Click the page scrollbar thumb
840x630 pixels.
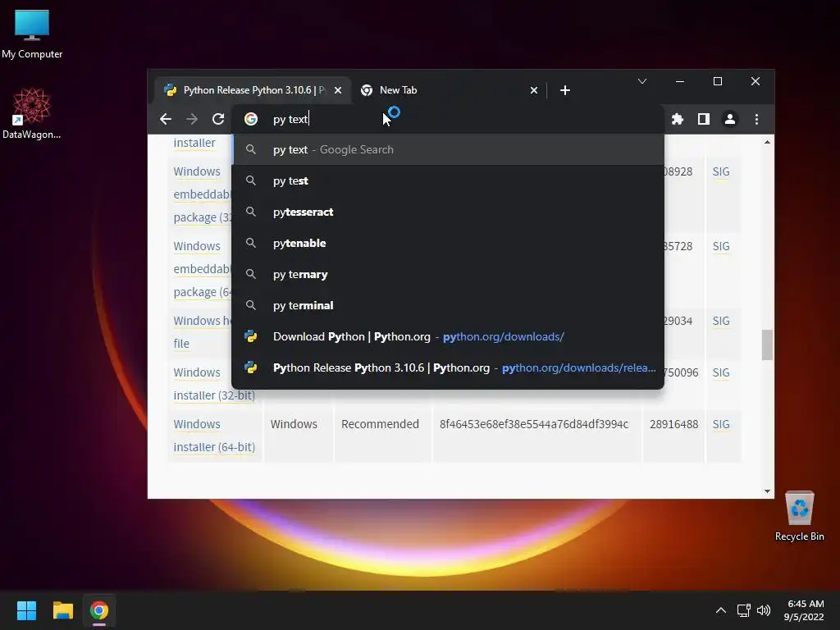[767, 345]
